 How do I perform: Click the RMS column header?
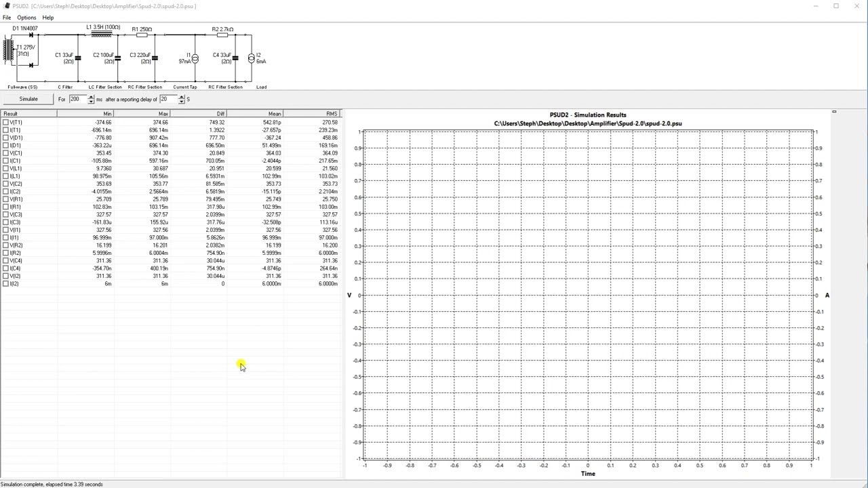[x=311, y=114]
